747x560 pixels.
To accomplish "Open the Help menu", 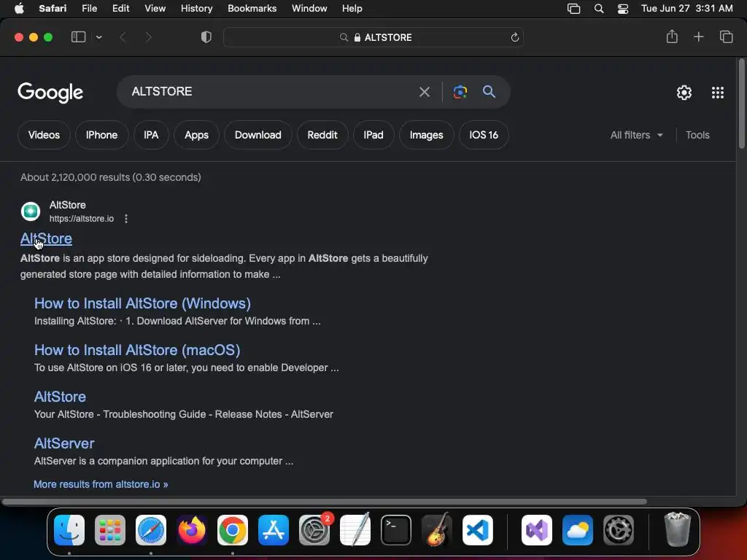I will 352,9.
